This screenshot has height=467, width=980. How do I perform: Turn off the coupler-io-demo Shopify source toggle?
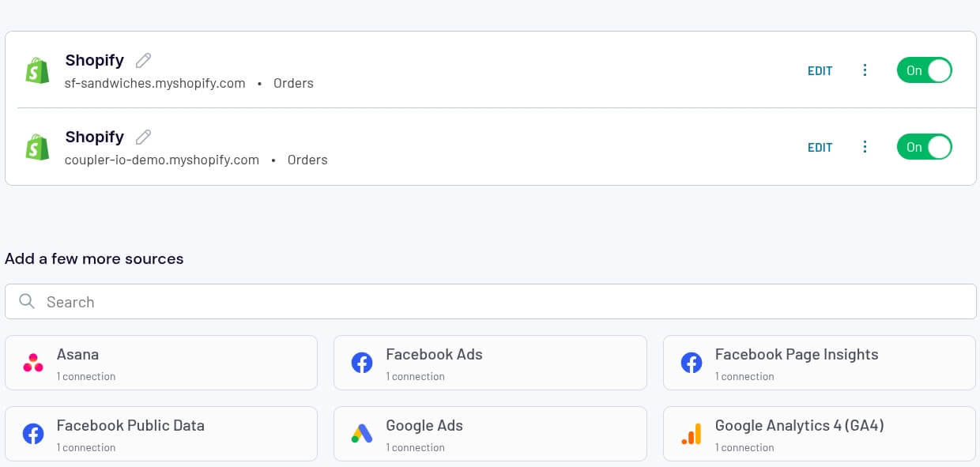924,147
